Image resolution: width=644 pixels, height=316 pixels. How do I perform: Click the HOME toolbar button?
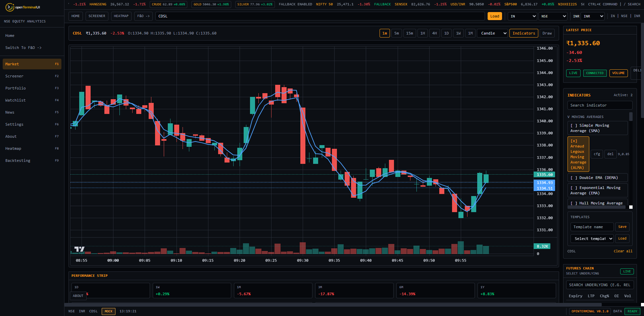76,16
